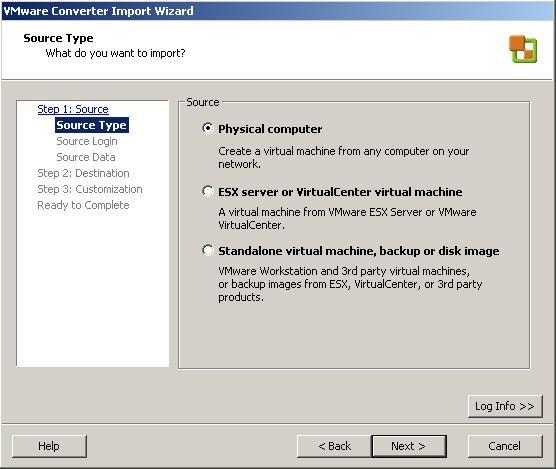556x469 pixels.
Task: Go back with the Back button
Action: tap(334, 446)
